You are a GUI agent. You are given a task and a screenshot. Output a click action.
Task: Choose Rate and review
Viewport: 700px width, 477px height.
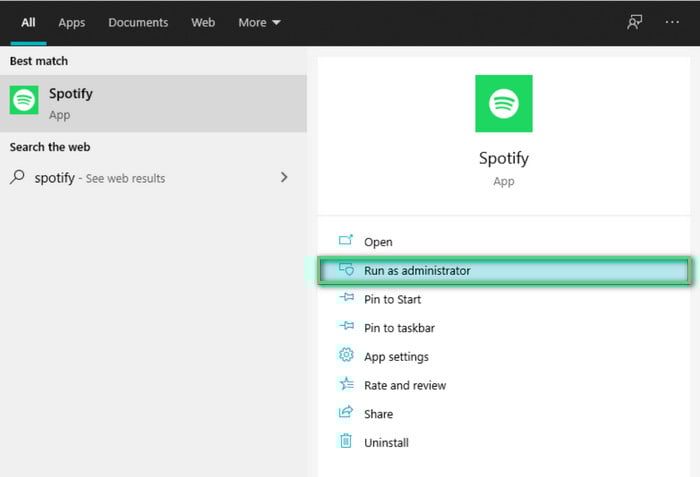pos(504,385)
